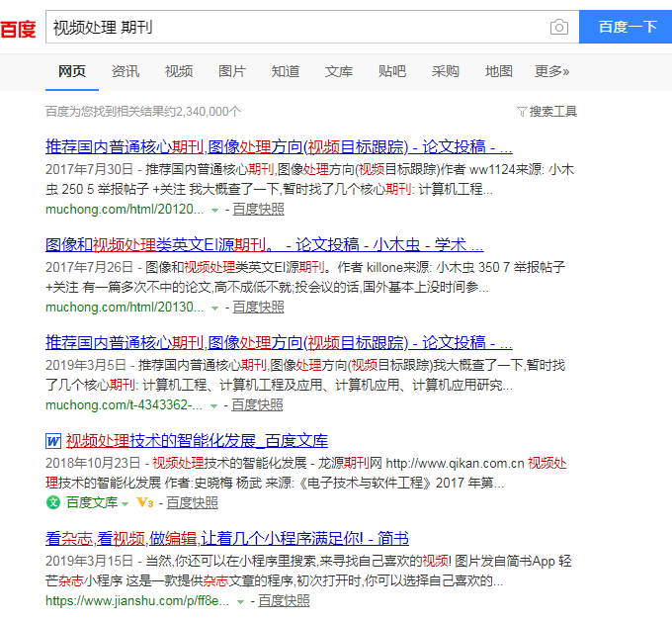Switch to the 资讯 tab
Viewport: 672px width, 621px height.
(x=126, y=71)
